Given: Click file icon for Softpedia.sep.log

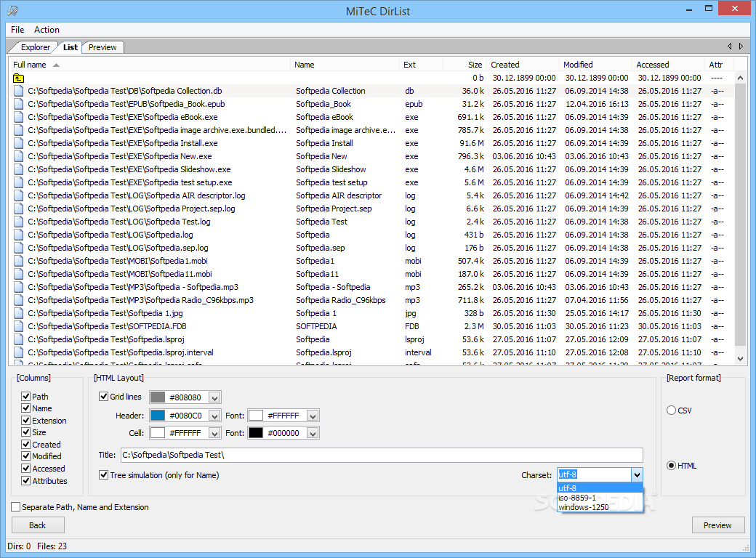Looking at the screenshot, I should [18, 248].
